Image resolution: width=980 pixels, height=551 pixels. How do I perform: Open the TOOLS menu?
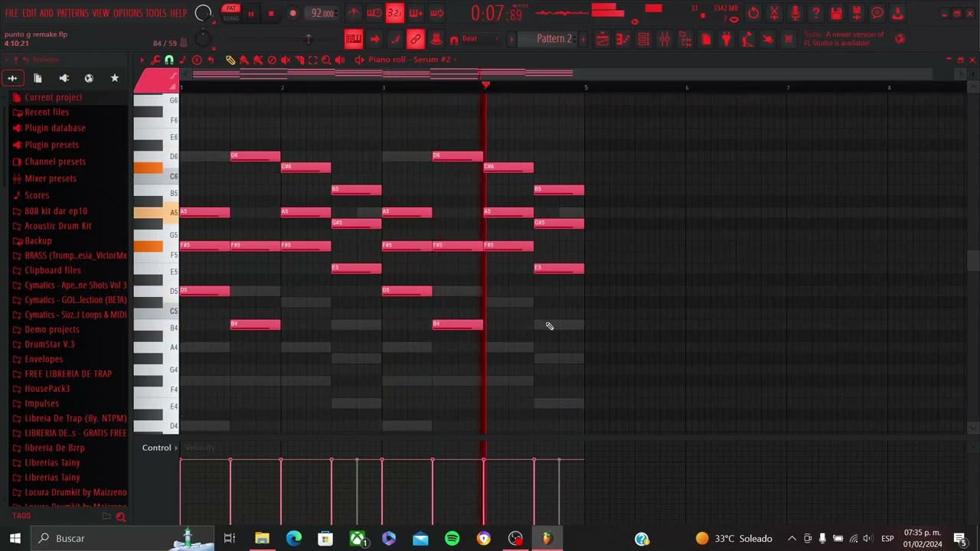point(156,14)
